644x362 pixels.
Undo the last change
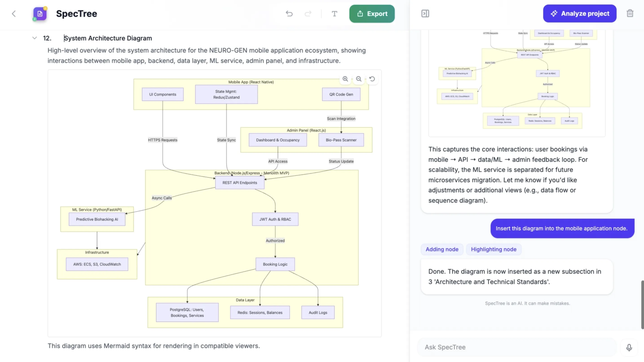coord(289,13)
